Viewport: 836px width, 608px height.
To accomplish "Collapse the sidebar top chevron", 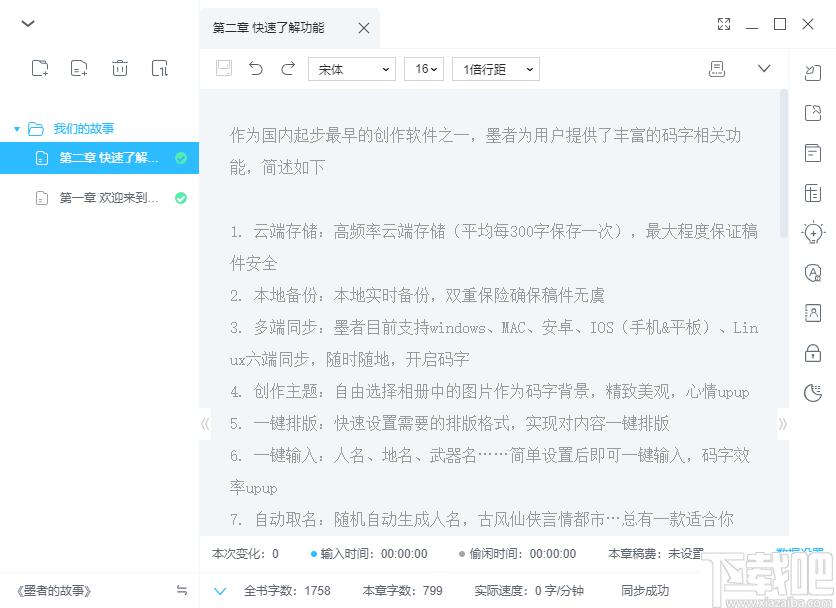I will click(x=28, y=23).
